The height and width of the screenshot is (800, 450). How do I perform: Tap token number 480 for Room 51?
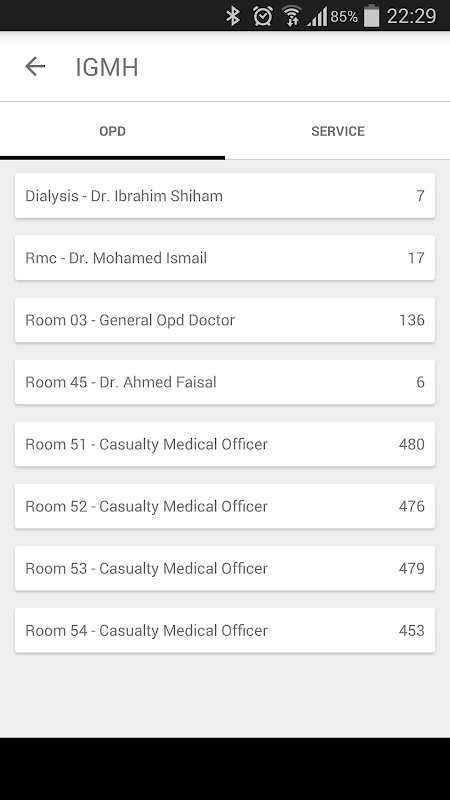(412, 444)
